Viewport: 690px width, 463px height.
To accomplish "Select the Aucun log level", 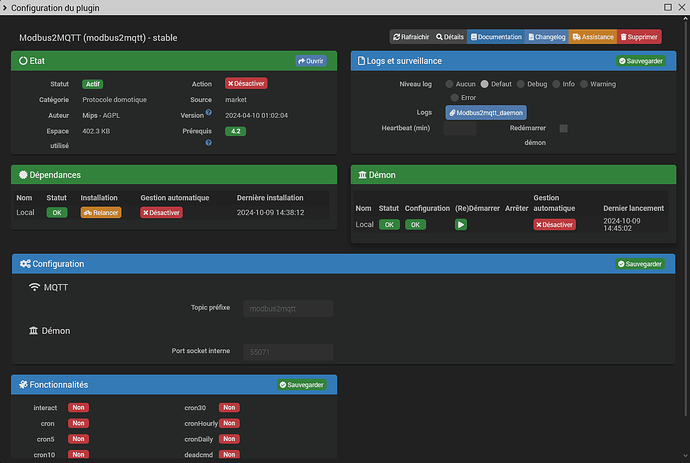I will click(x=449, y=84).
